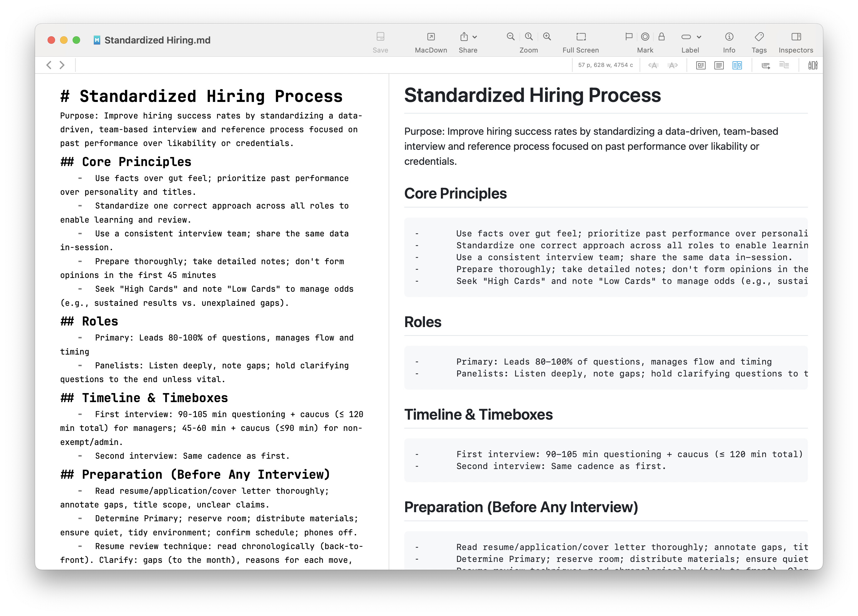Switch to text-only editor view

[x=718, y=65]
